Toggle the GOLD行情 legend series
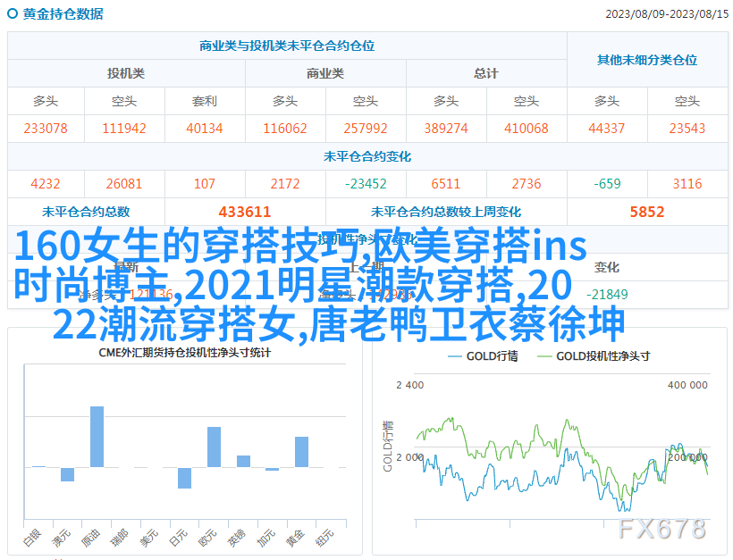733x560 pixels. pyautogui.click(x=483, y=356)
